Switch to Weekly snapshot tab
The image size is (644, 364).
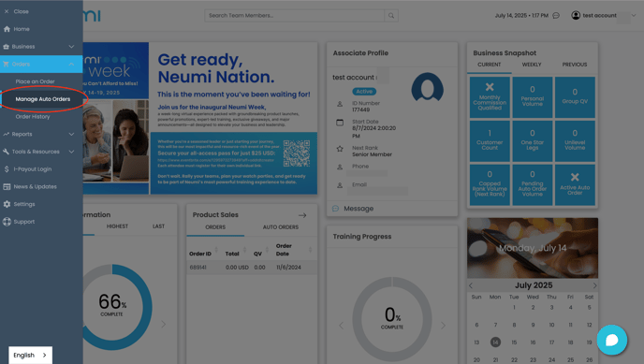pyautogui.click(x=532, y=65)
